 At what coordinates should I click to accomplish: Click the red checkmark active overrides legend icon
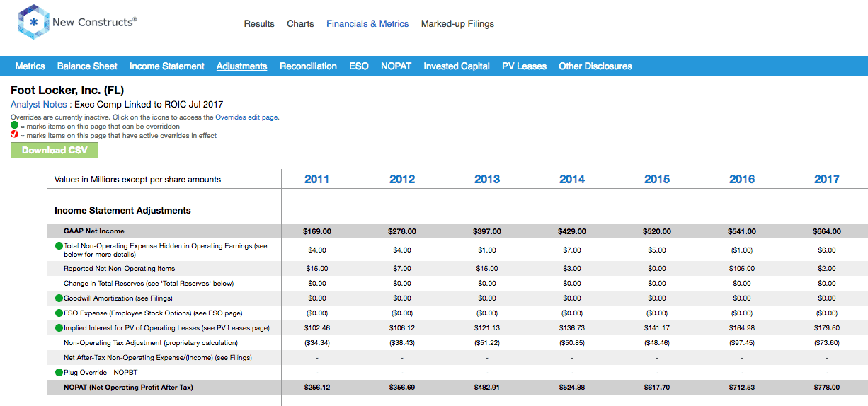click(x=14, y=134)
